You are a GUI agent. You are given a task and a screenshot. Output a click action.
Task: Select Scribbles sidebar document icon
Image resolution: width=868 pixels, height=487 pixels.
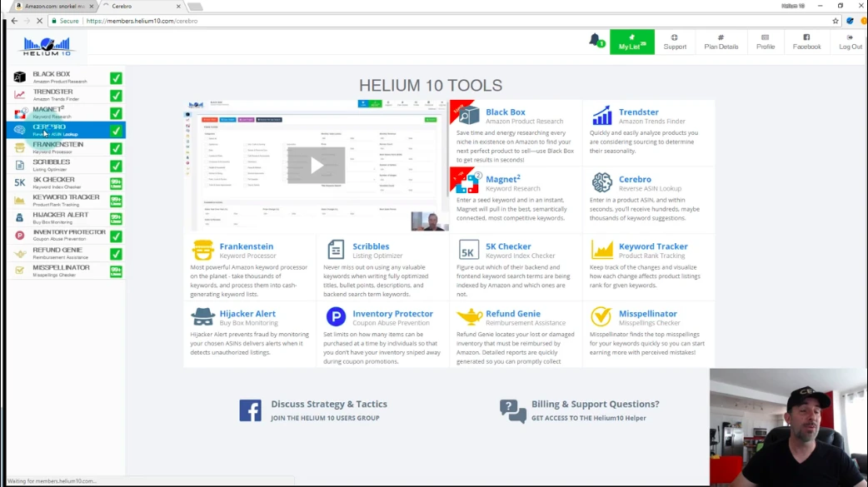click(19, 166)
